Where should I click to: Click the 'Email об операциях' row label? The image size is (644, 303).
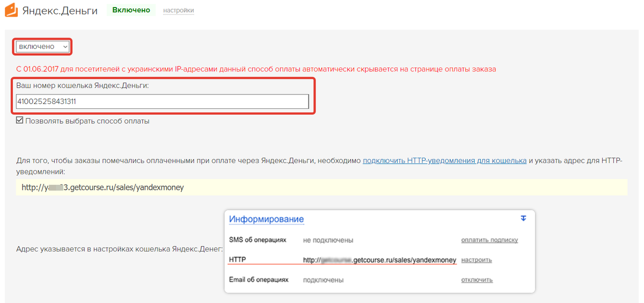(x=259, y=280)
